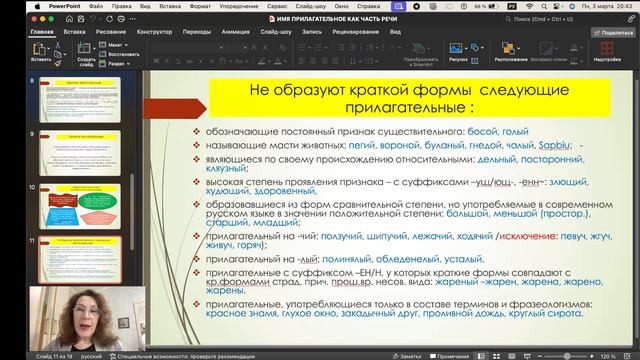Image resolution: width=640 pixels, height=360 pixels.
Task: Open accessibility recommendations in status bar
Action: pyautogui.click(x=182, y=356)
